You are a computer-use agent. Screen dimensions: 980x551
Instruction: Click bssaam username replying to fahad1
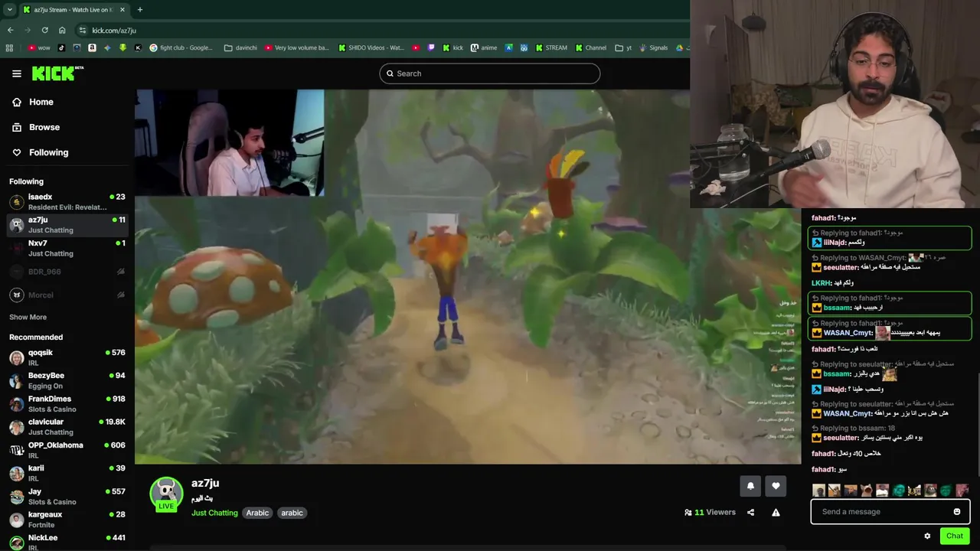click(x=838, y=308)
